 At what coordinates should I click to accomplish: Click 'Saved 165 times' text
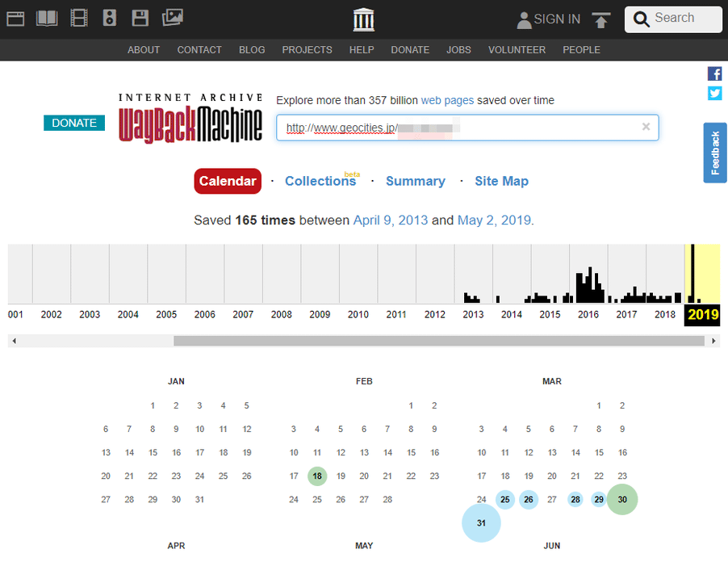coord(245,220)
